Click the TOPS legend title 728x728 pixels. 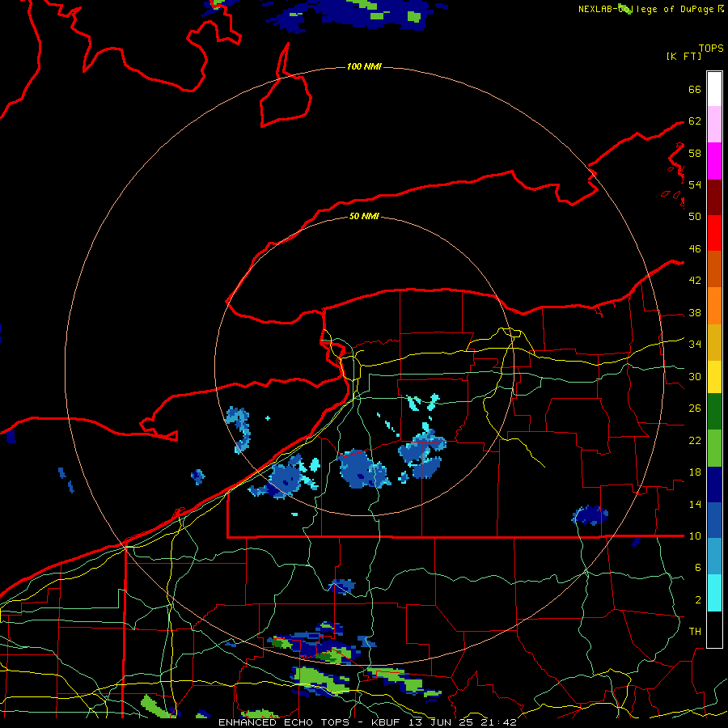pyautogui.click(x=711, y=49)
